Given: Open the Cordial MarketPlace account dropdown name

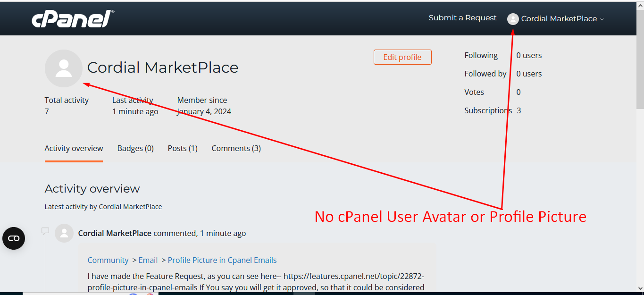Looking at the screenshot, I should (x=559, y=19).
